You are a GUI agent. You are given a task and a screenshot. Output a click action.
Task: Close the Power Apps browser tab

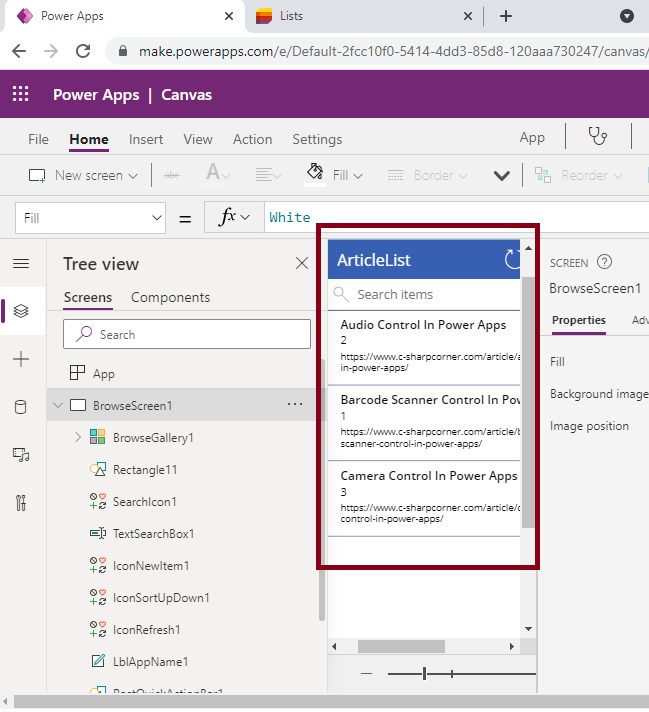coord(229,16)
